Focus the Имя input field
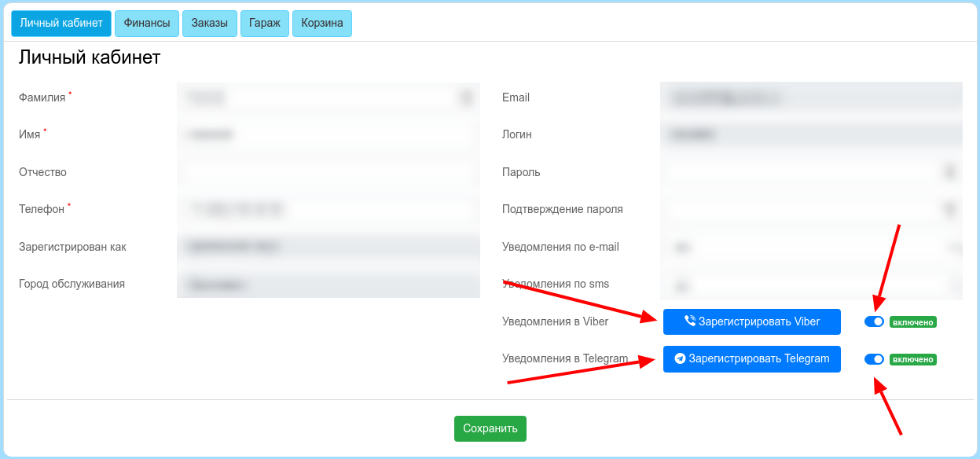Viewport: 980px width, 459px height. pos(329,135)
